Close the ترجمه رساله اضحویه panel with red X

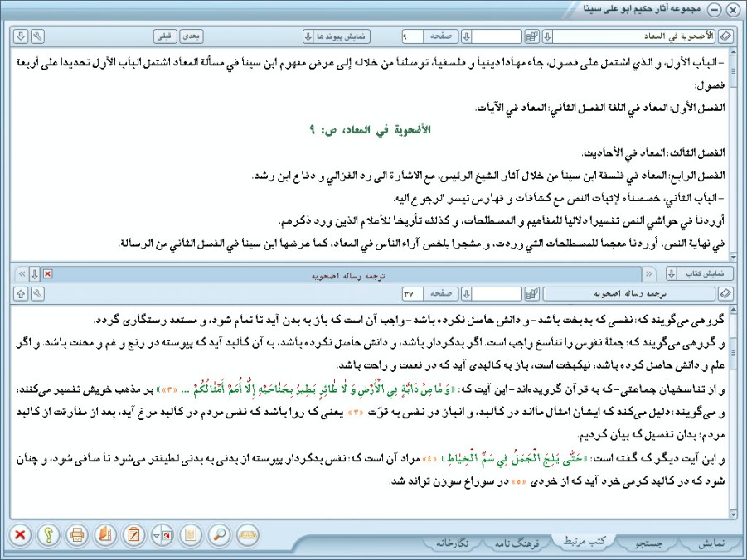(47, 273)
